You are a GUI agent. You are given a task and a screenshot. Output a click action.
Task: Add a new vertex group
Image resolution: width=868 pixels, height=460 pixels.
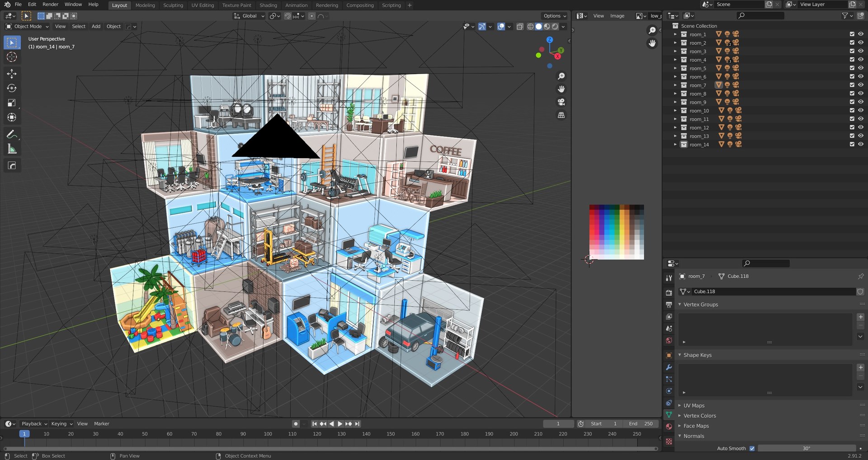click(x=860, y=317)
